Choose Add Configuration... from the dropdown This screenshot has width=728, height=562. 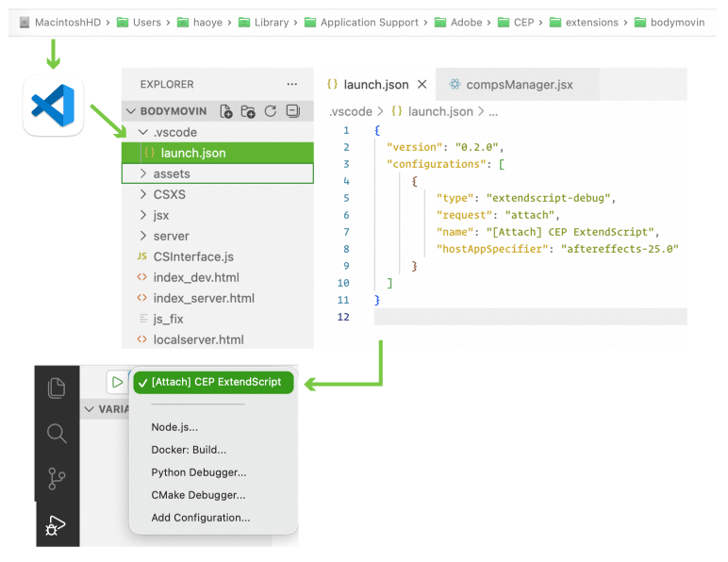click(x=201, y=518)
